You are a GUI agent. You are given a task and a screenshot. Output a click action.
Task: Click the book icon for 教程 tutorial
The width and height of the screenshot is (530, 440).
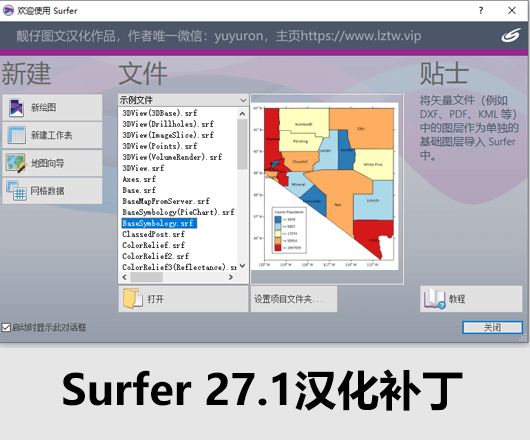435,299
